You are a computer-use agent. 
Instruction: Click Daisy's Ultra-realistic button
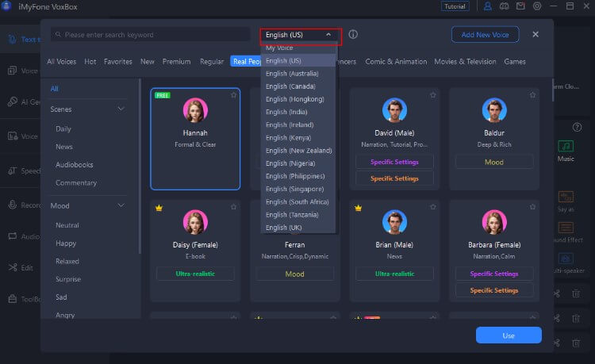(195, 274)
